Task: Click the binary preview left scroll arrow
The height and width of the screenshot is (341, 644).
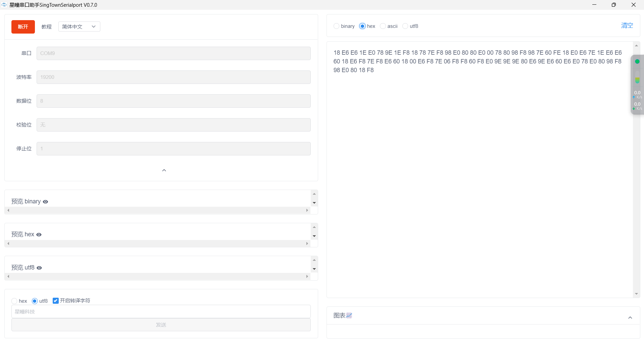Action: pyautogui.click(x=8, y=210)
